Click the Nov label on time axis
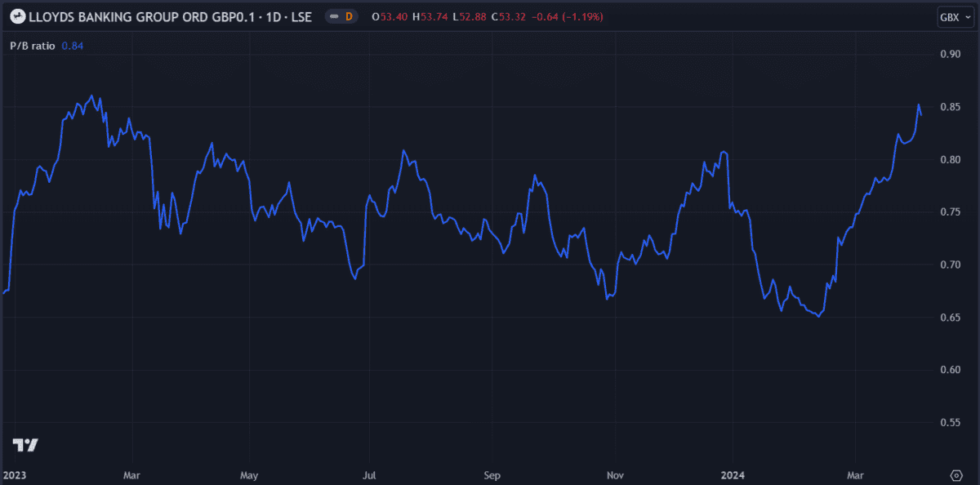The height and width of the screenshot is (485, 980). 616,474
